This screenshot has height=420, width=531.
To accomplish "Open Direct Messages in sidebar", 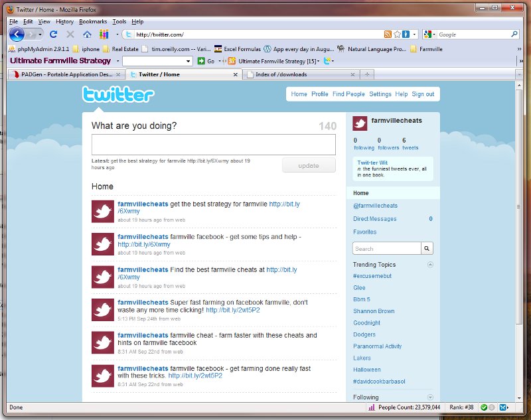I will [374, 219].
